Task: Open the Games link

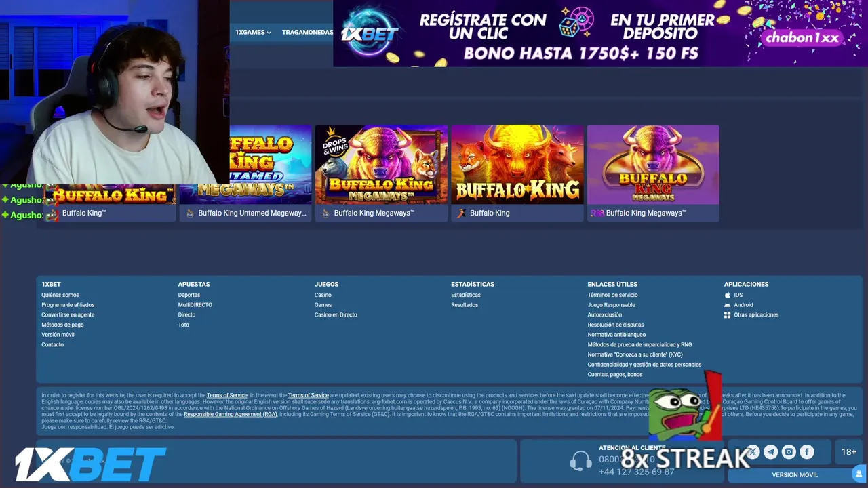Action: tap(323, 305)
